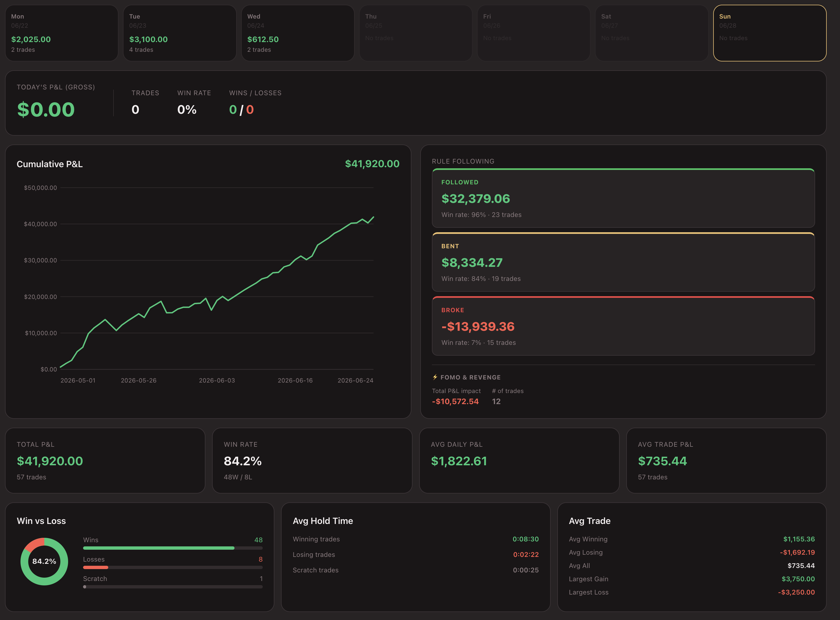Click the Monday $2,025.00 amount
The width and height of the screenshot is (840, 620).
(31, 39)
